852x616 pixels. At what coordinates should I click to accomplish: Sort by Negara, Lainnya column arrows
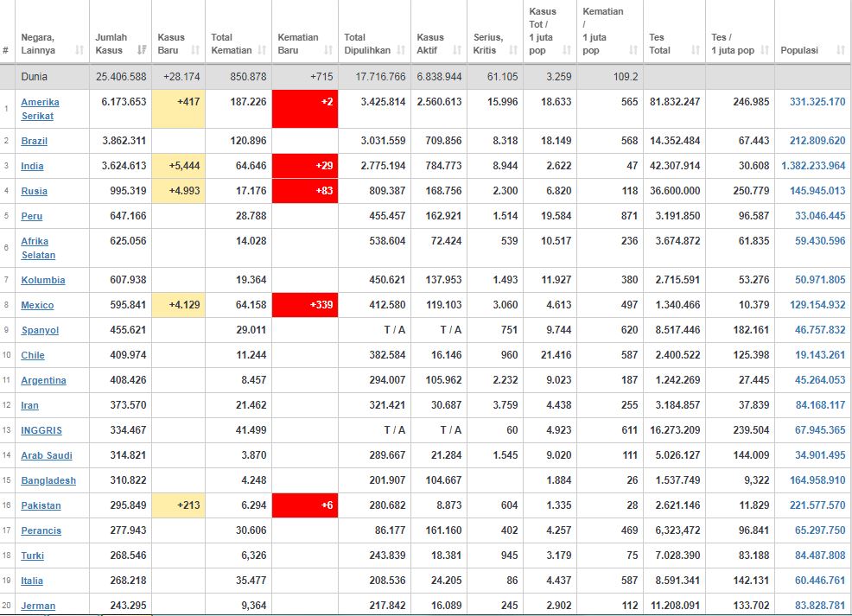coord(79,50)
